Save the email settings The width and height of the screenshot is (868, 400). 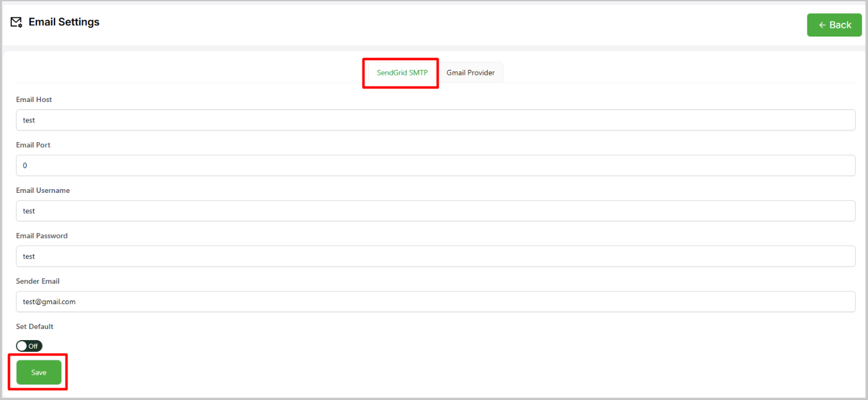pos(39,372)
